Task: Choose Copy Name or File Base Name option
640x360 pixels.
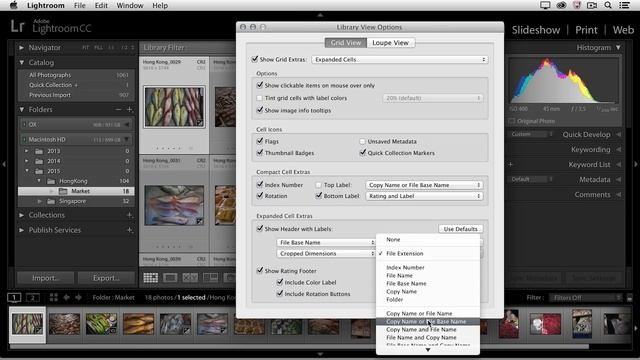Action: click(x=427, y=322)
